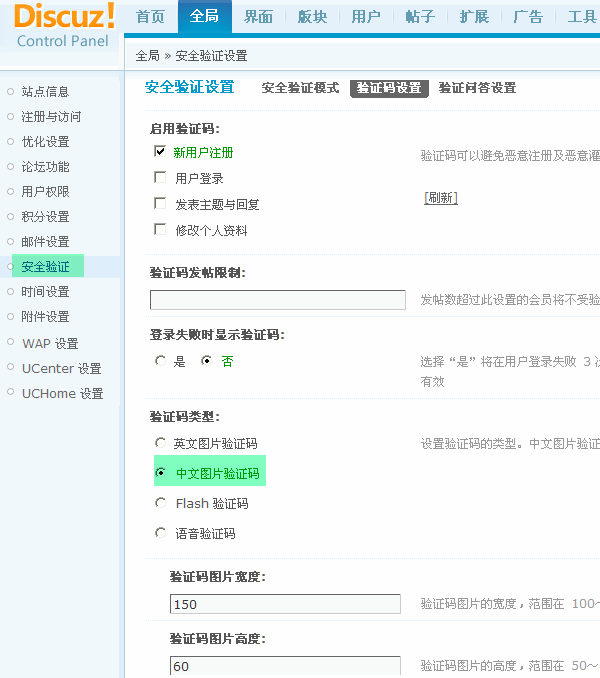Tick the 修改个人资料 checkbox

tap(160, 229)
